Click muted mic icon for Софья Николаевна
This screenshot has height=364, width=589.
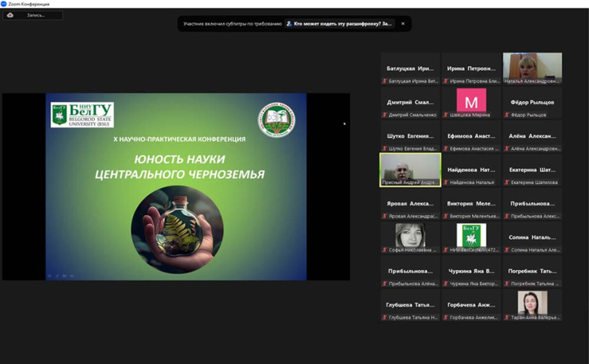(385, 250)
